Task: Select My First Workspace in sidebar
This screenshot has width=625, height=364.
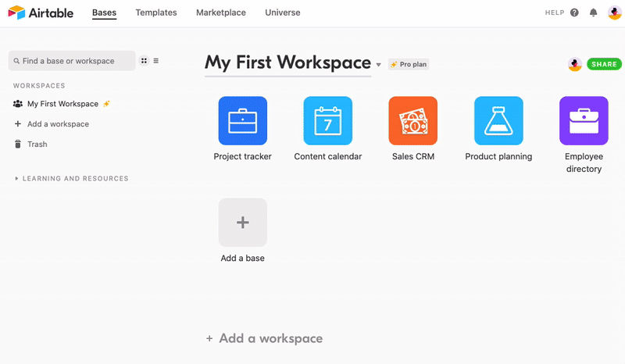Action: 62,104
